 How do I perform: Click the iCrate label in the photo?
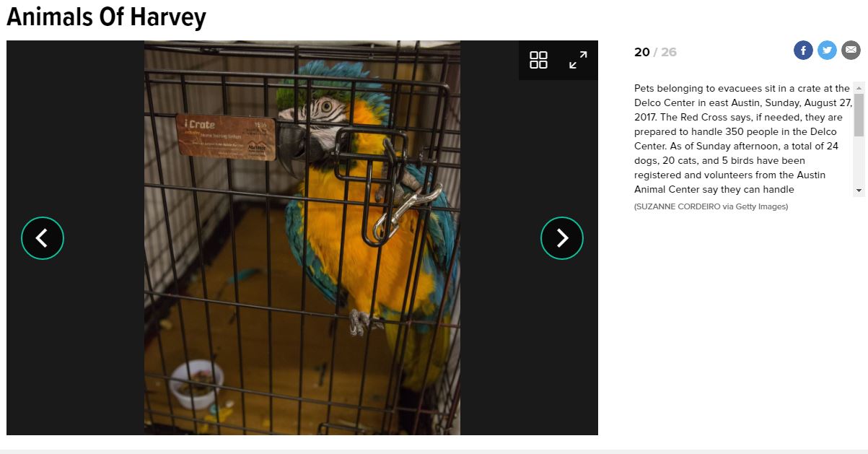point(227,137)
